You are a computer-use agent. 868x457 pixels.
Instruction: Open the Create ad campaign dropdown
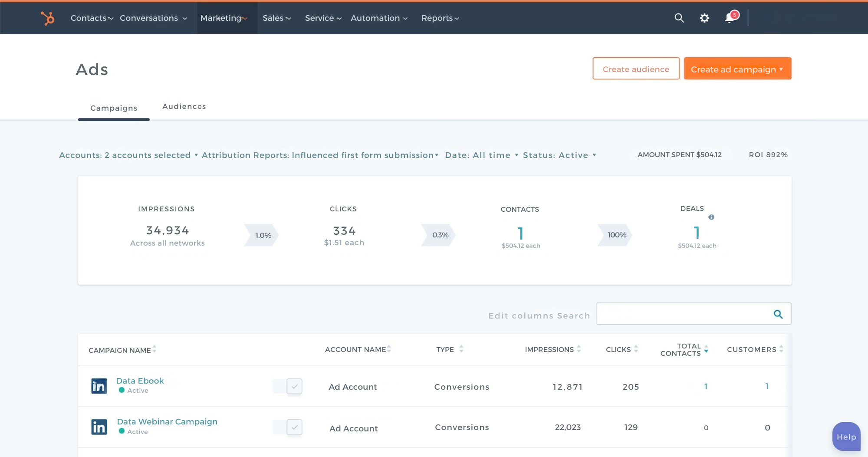[x=737, y=69]
